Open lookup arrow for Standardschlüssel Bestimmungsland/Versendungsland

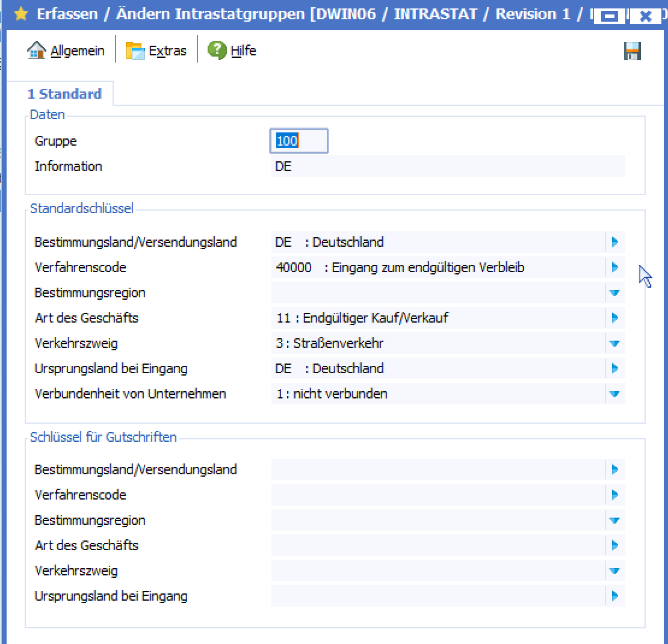[615, 242]
